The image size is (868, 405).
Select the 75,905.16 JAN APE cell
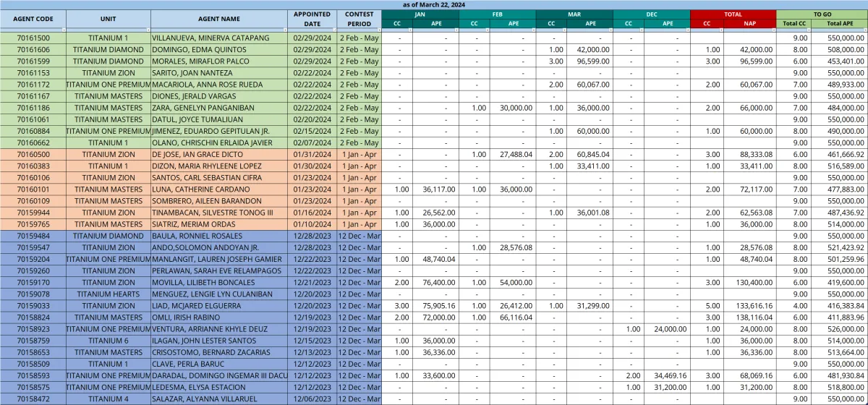pyautogui.click(x=435, y=306)
